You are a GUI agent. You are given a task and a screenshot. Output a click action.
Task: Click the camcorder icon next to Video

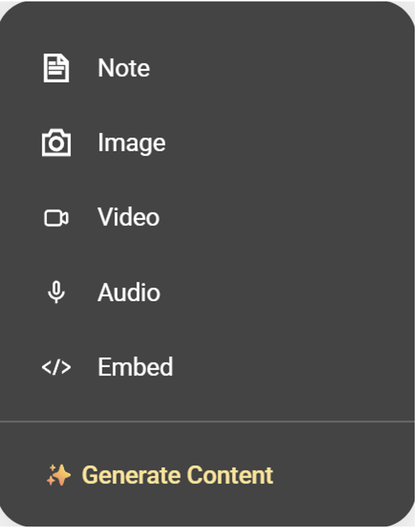[56, 218]
